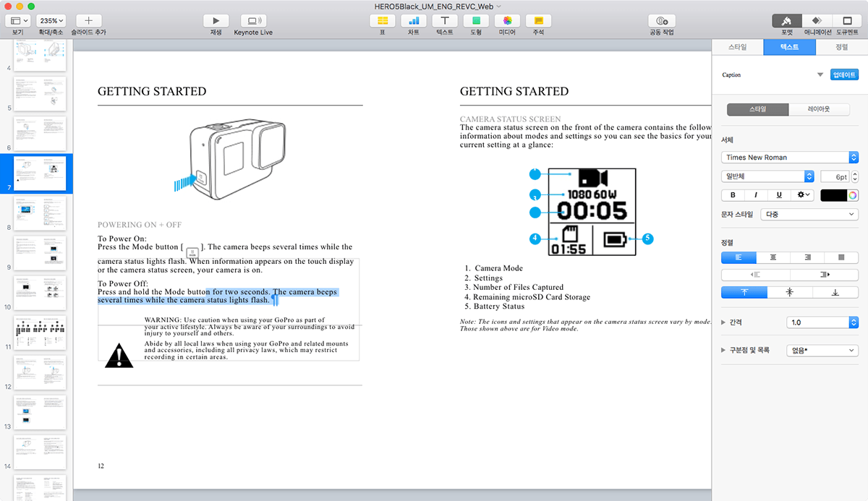Click the CAMERA STATUS SCREEN heading
Image resolution: width=868 pixels, height=501 pixels.
510,119
